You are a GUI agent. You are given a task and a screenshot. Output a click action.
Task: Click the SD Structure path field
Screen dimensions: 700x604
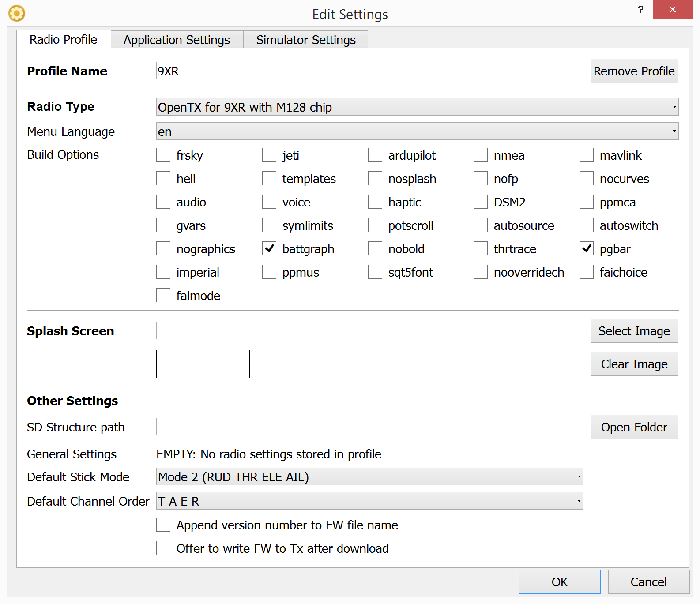coord(369,427)
